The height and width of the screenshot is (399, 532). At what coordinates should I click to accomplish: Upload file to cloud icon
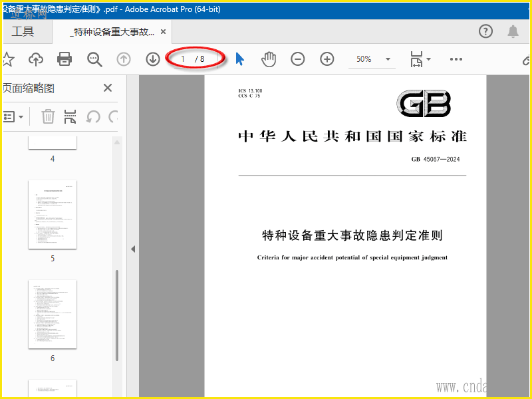pos(36,59)
